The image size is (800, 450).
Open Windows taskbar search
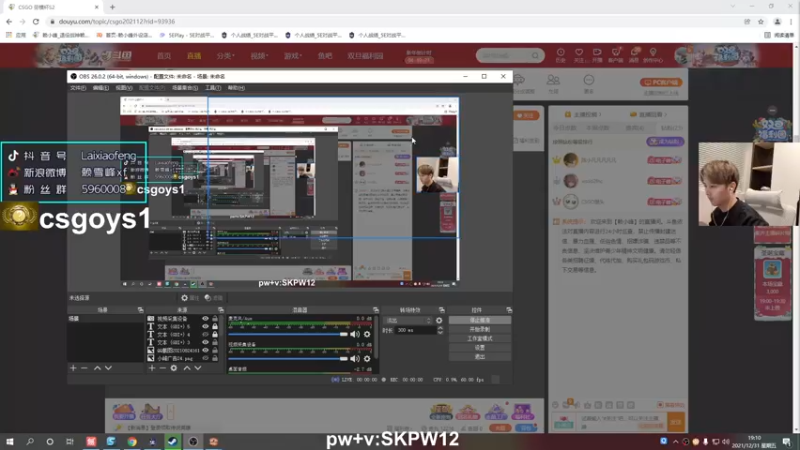click(x=30, y=441)
